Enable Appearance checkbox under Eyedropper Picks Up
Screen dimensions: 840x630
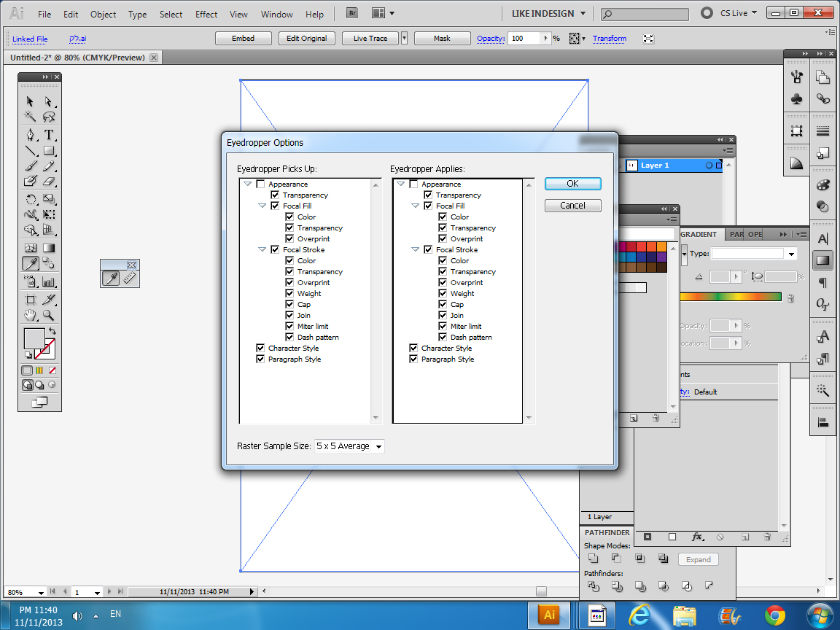(260, 184)
